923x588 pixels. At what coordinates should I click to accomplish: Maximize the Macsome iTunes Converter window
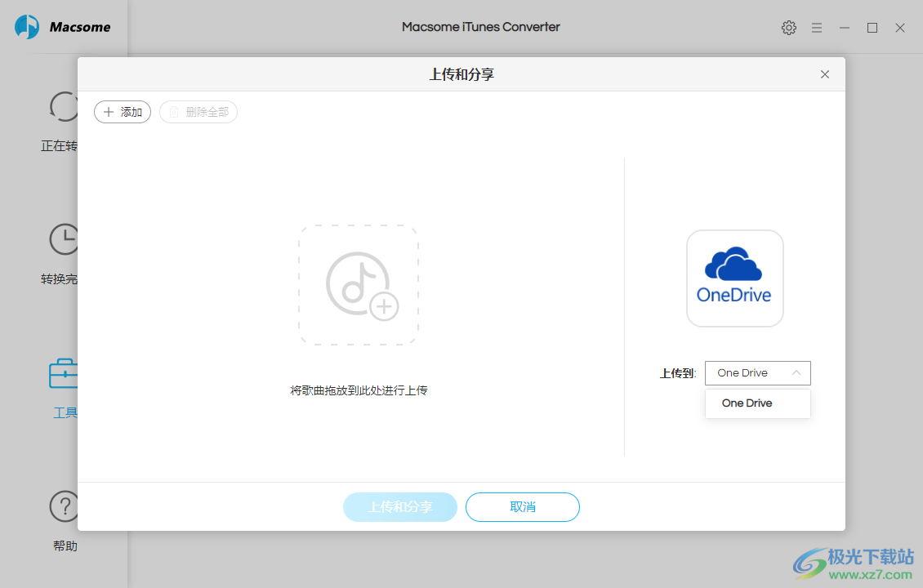(872, 28)
